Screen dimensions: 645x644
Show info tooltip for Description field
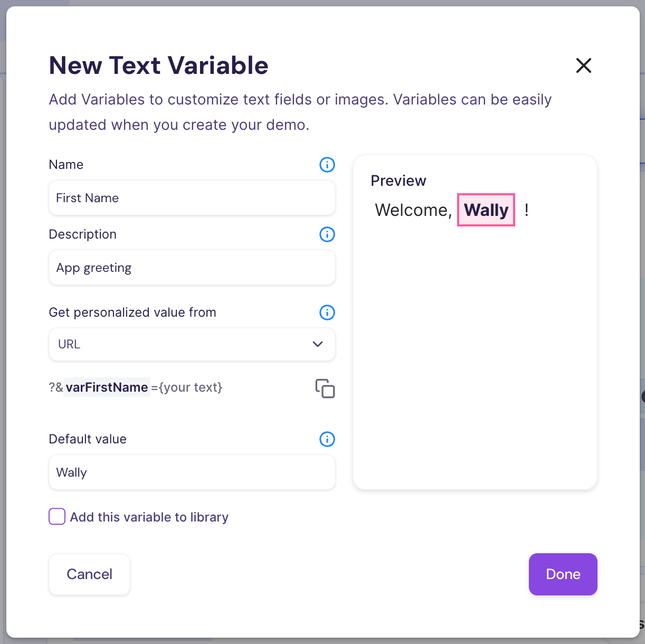coord(327,234)
